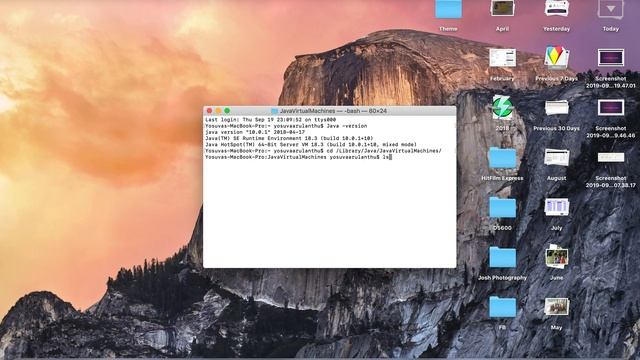Select the April stack icon

502,8
